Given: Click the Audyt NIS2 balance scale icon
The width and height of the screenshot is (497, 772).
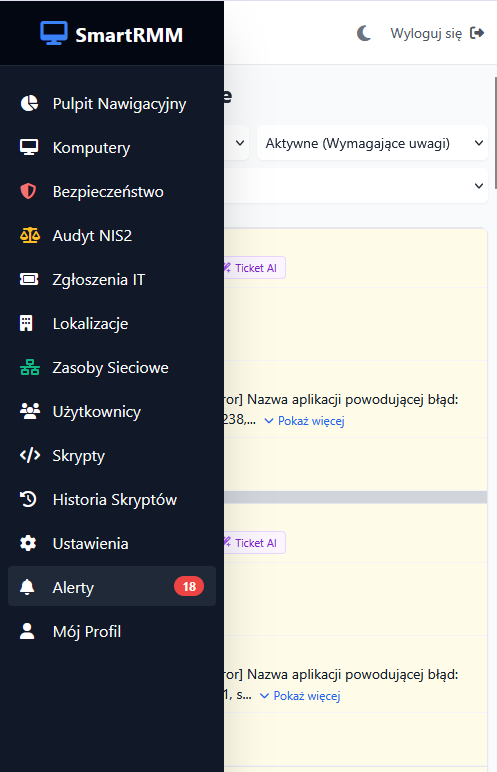Looking at the screenshot, I should coord(30,235).
